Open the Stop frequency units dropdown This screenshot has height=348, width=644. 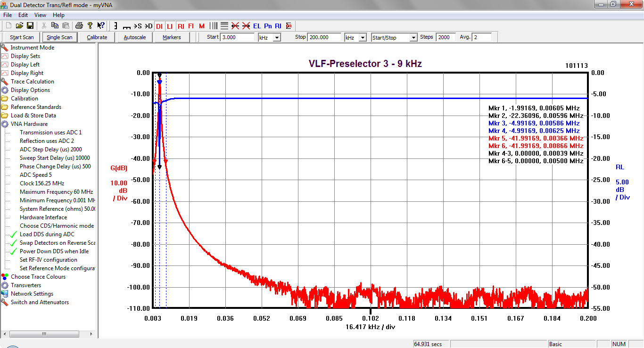(x=363, y=37)
